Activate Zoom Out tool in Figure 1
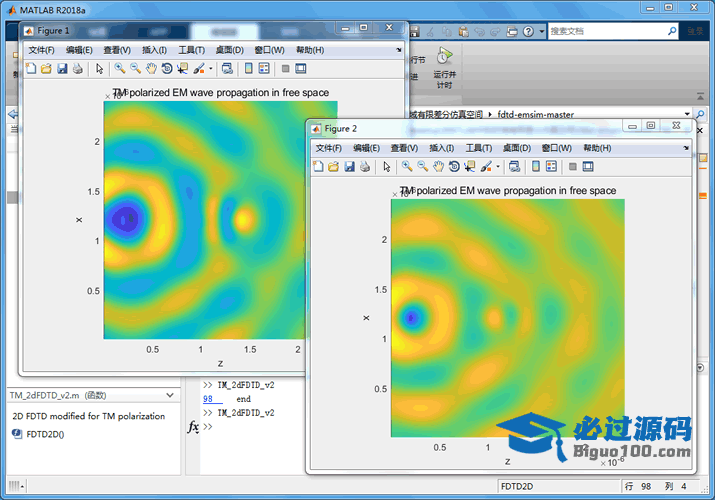This screenshot has width=715, height=500. [x=135, y=69]
